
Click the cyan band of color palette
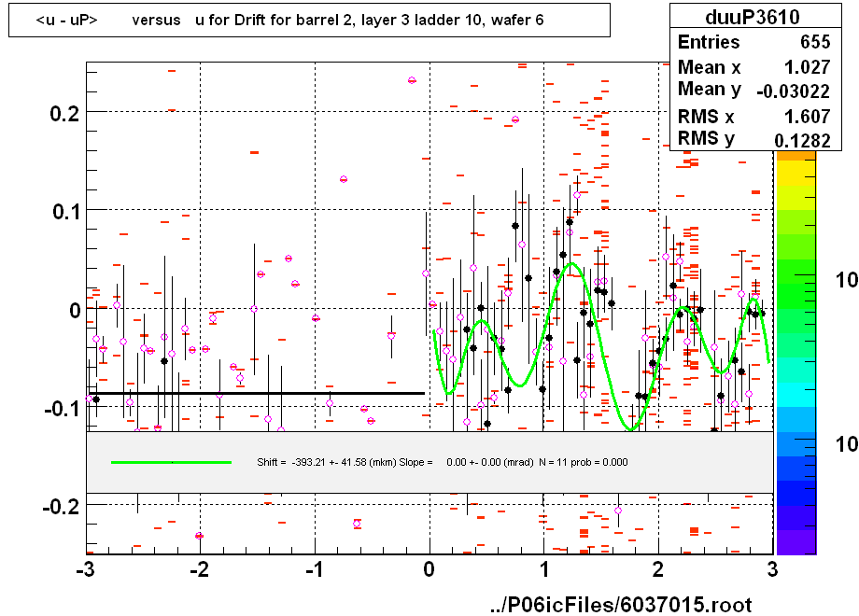(x=796, y=395)
